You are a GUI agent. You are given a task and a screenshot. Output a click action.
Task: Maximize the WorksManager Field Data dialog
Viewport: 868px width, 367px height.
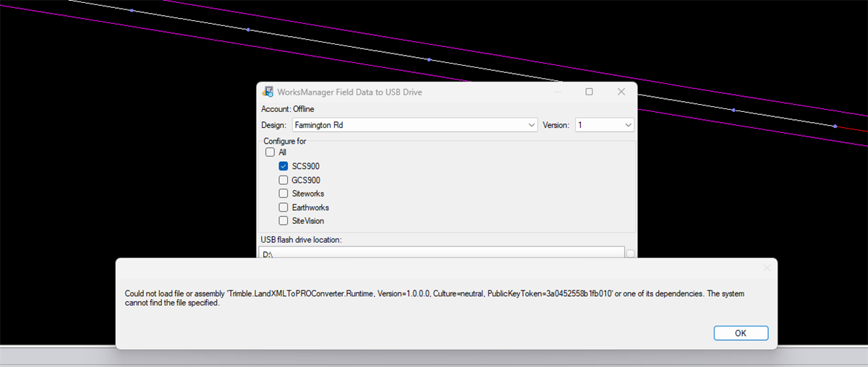(x=589, y=92)
